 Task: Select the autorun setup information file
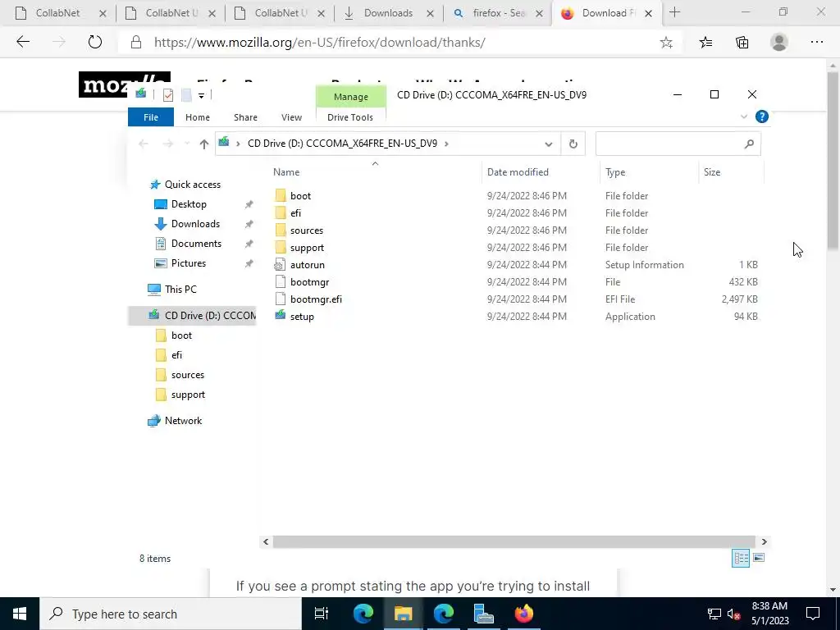pyautogui.click(x=308, y=265)
